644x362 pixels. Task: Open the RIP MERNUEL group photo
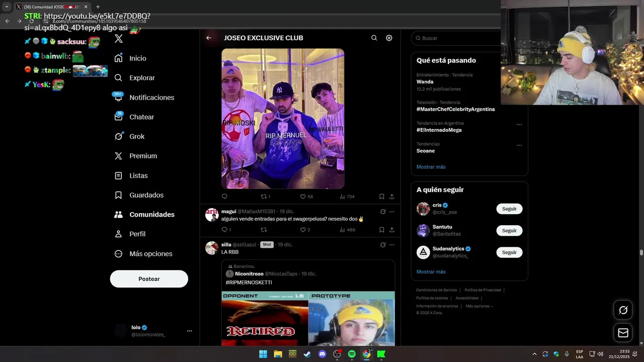pyautogui.click(x=283, y=119)
